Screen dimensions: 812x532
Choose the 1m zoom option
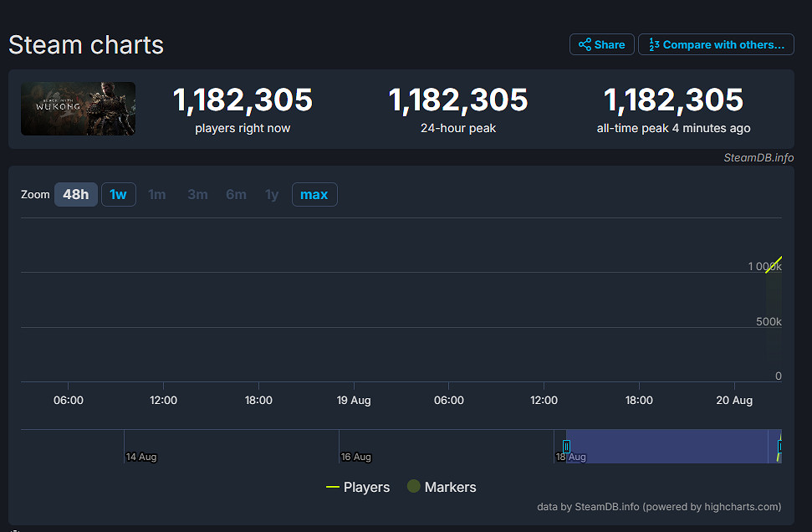click(157, 195)
